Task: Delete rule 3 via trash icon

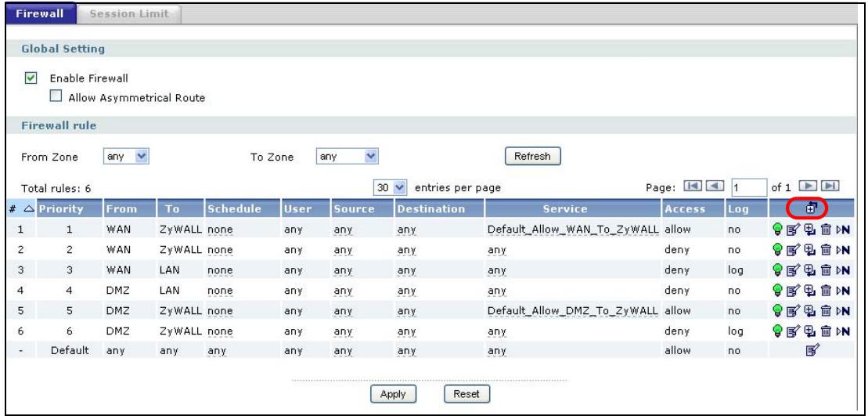Action: (826, 270)
